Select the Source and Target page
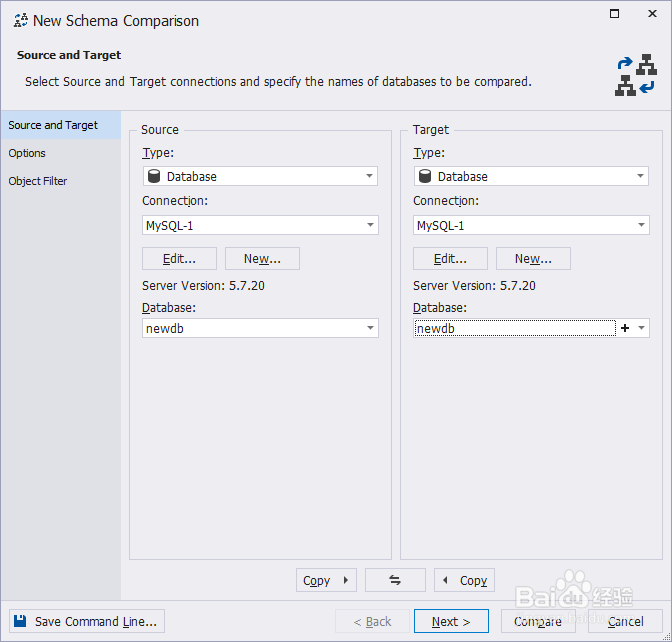 click(53, 125)
